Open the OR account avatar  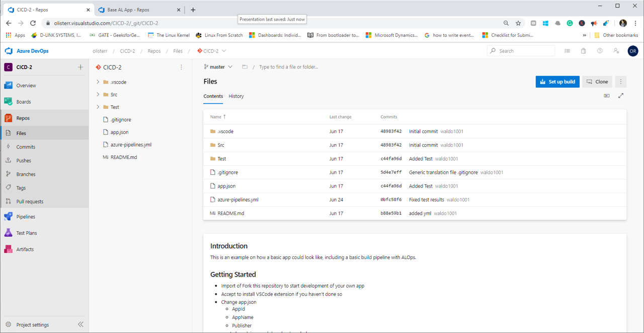(633, 51)
